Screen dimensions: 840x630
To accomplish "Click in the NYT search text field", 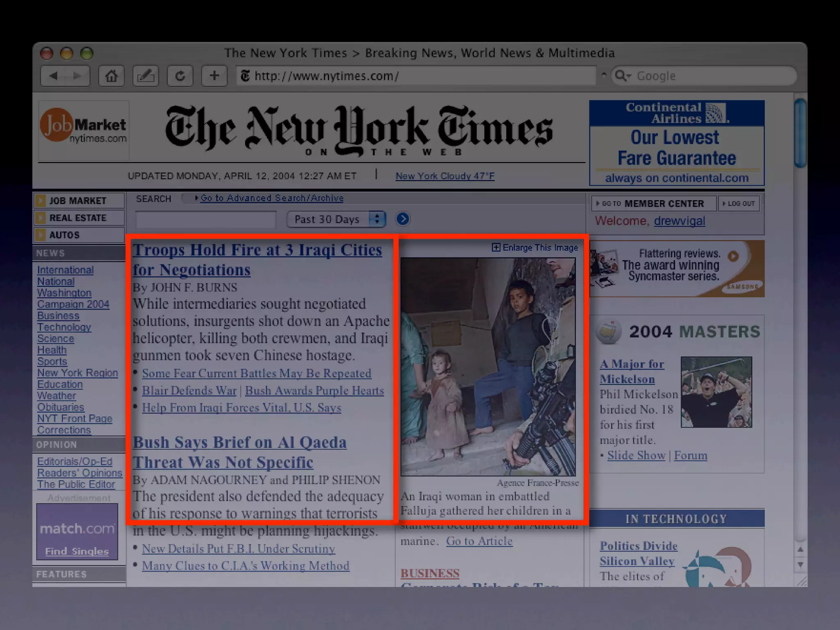I will click(x=205, y=219).
